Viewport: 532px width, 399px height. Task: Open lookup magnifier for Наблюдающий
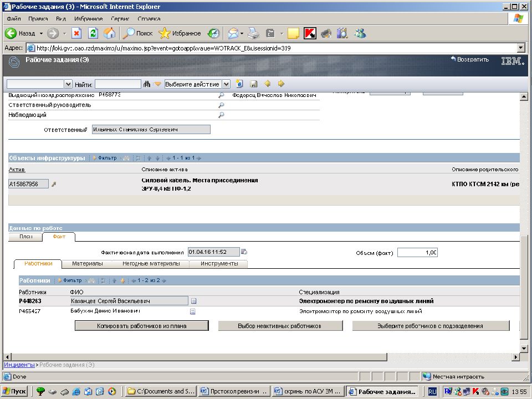[x=221, y=115]
